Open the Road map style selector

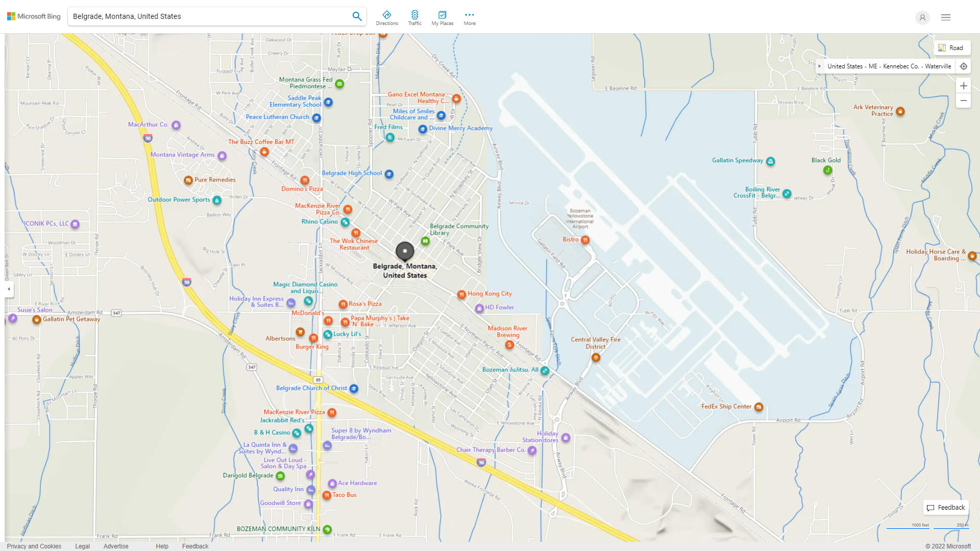pos(951,48)
